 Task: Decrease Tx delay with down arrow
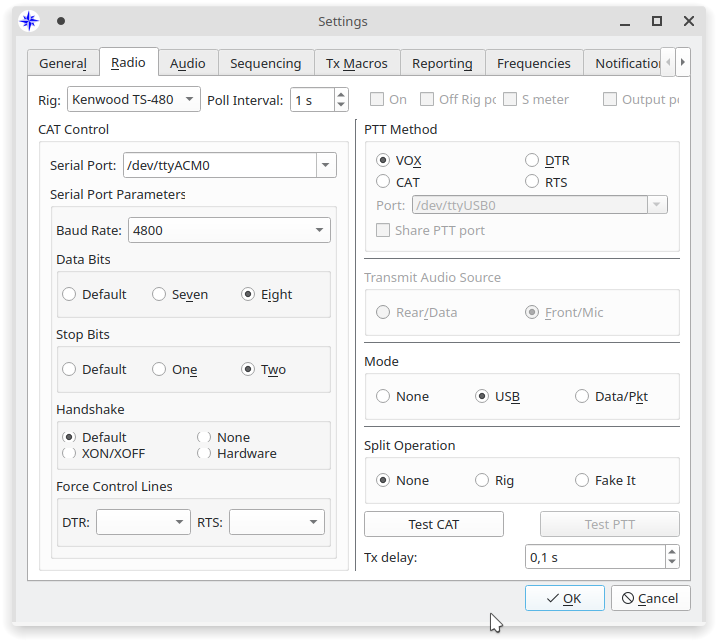pos(672,563)
